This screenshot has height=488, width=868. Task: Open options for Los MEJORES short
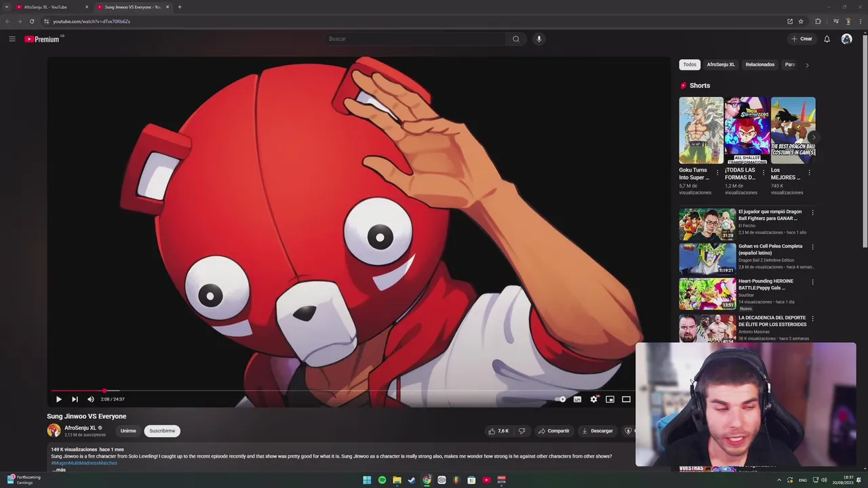coord(809,173)
